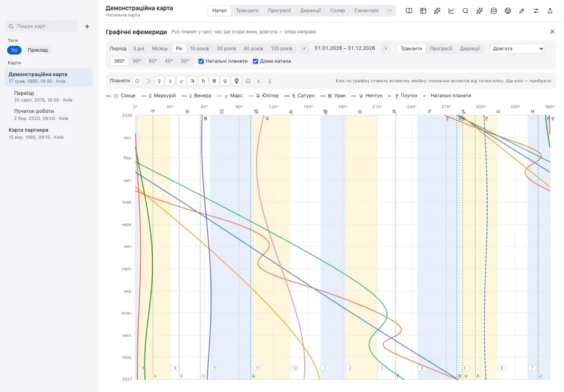
Task: Filter by the Усі tag
Action: [x=14, y=50]
